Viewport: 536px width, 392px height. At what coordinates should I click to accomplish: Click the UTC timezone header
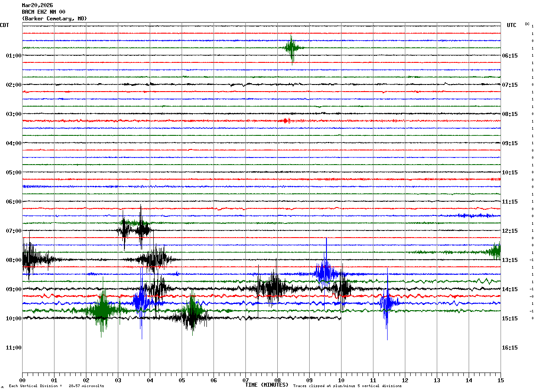click(512, 25)
